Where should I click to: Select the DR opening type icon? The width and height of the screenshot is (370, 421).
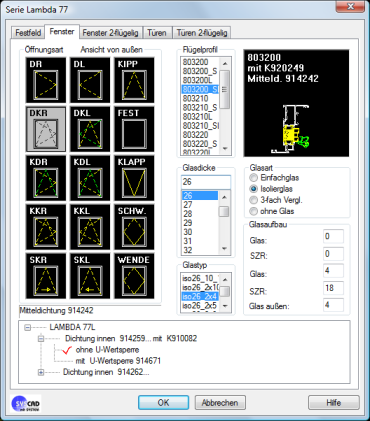click(46, 80)
